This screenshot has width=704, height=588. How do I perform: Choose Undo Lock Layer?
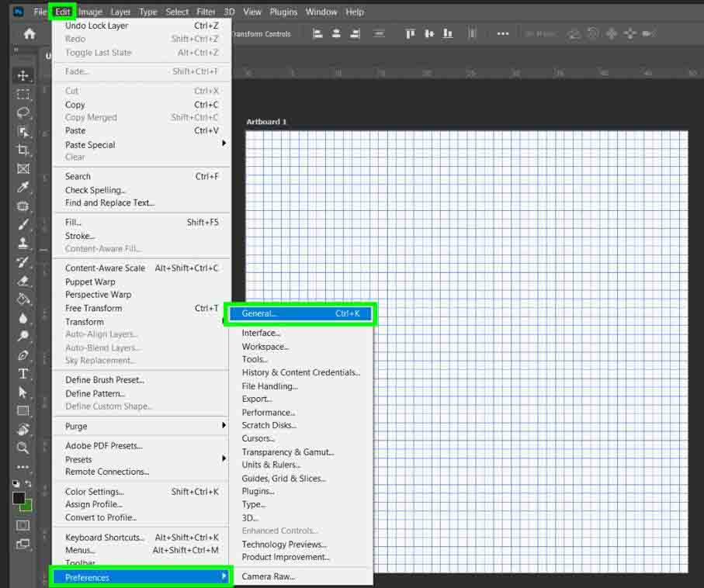coord(141,26)
